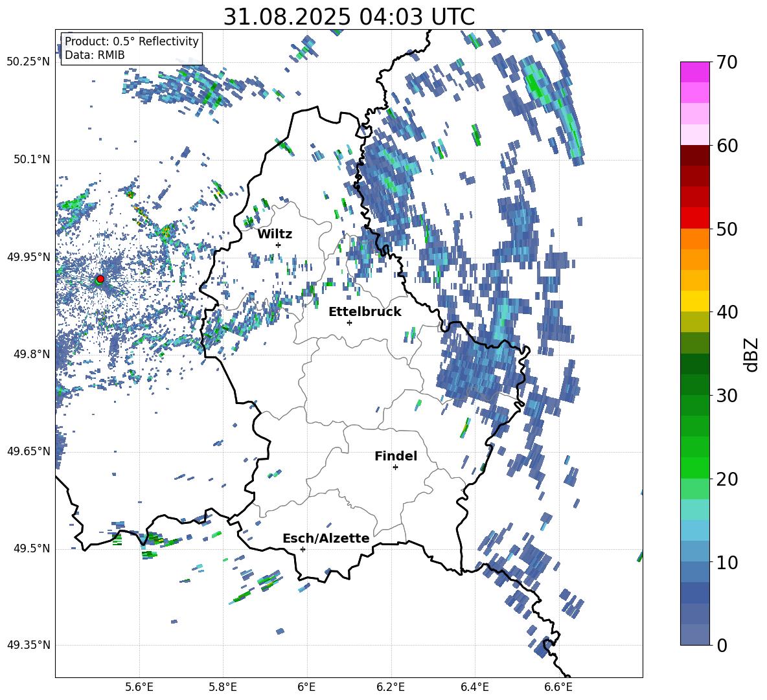This screenshot has height=700, width=767.
Task: Click the 10 value on the colorbar
Action: [x=727, y=562]
